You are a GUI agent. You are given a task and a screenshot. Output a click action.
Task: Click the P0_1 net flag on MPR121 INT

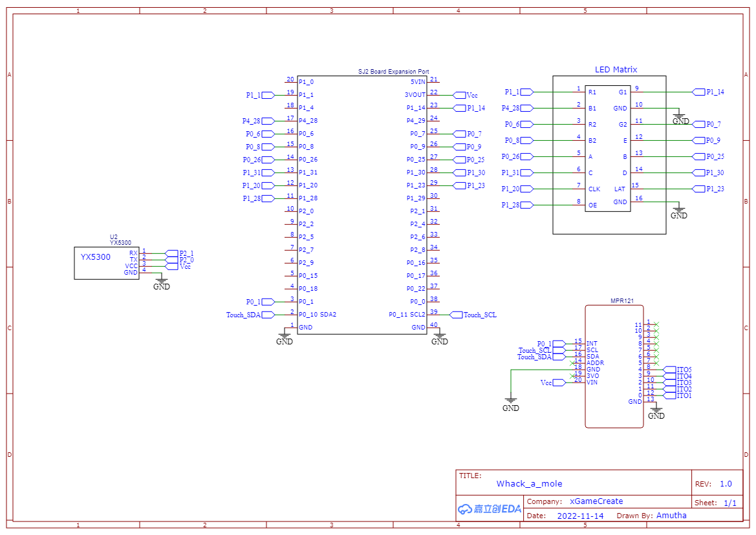pyautogui.click(x=552, y=344)
